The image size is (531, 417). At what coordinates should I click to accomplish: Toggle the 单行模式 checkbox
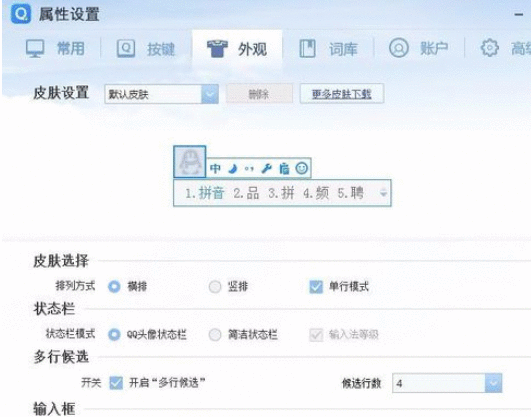(x=316, y=287)
